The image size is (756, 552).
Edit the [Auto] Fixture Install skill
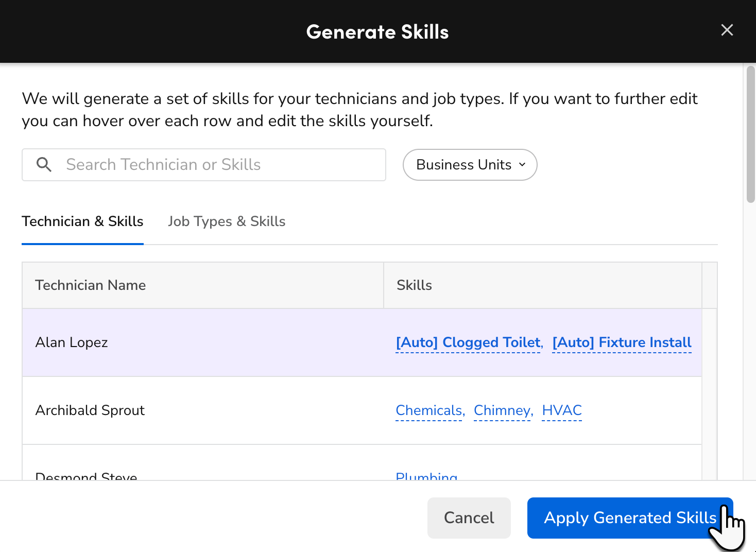click(622, 343)
